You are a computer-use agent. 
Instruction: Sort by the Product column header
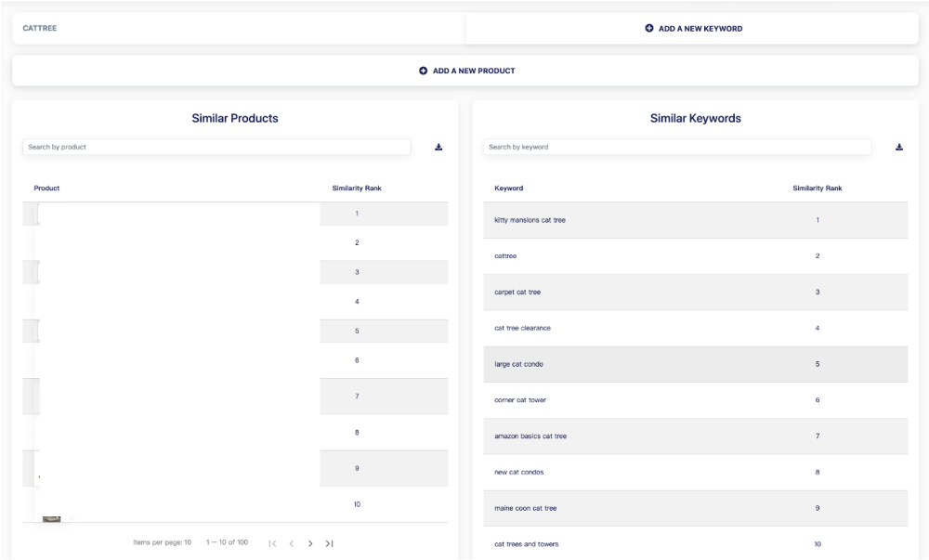pos(46,189)
